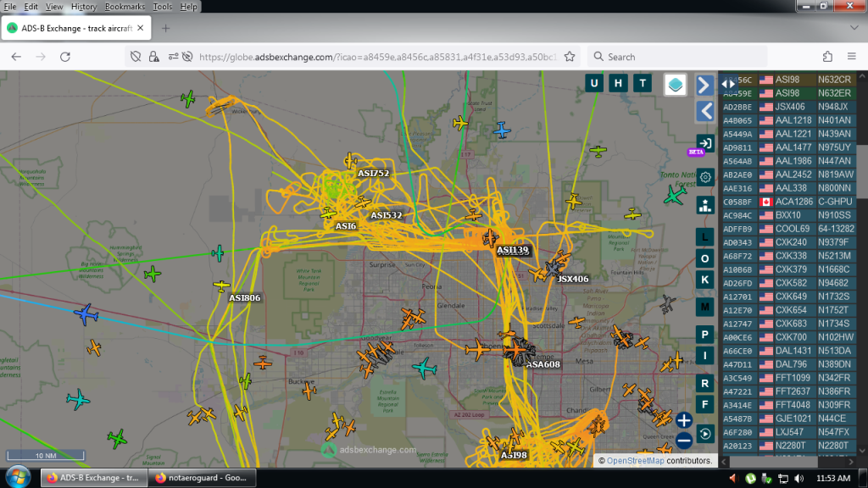The width and height of the screenshot is (868, 488).
Task: Switch to notaeroguard taskbar window
Action: pos(202,478)
